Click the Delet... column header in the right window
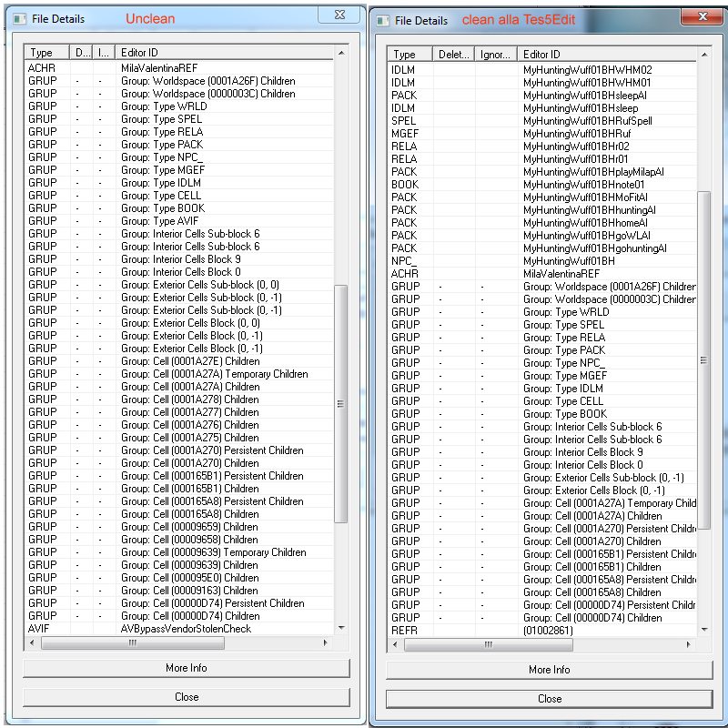The width and height of the screenshot is (728, 728). [454, 55]
